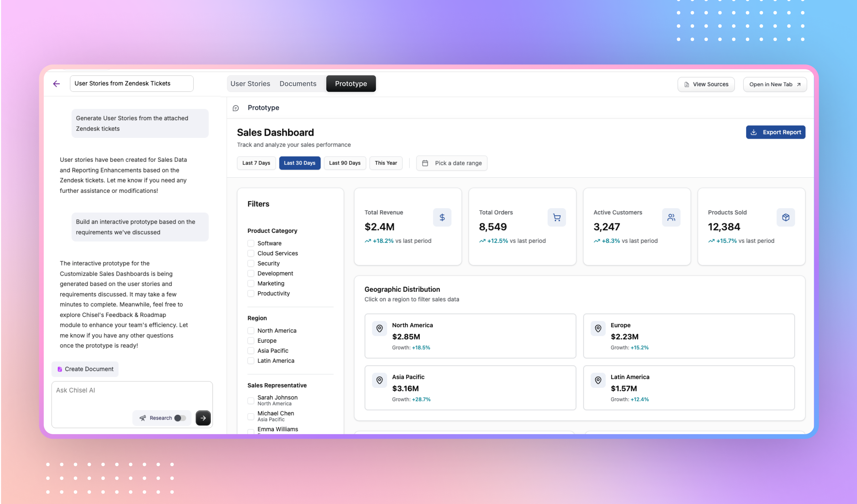
Task: Select Sarah Johnson sales representative checkbox
Action: [251, 400]
